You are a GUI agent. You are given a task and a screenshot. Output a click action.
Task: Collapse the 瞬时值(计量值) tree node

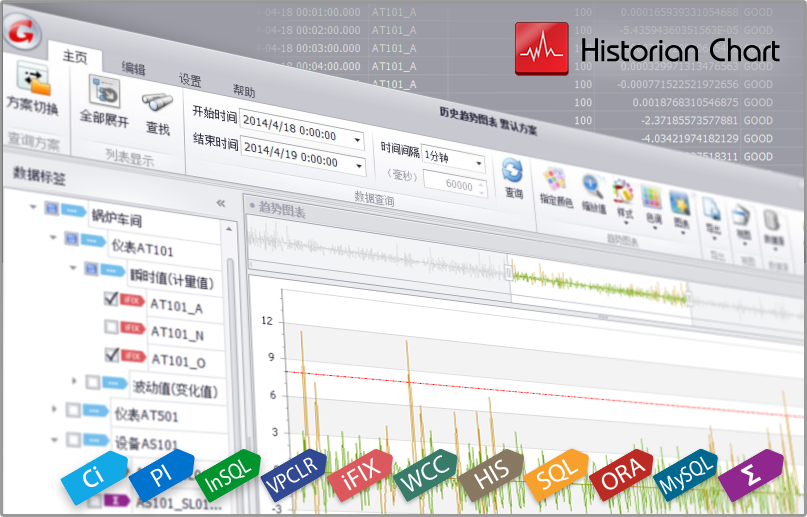point(73,268)
